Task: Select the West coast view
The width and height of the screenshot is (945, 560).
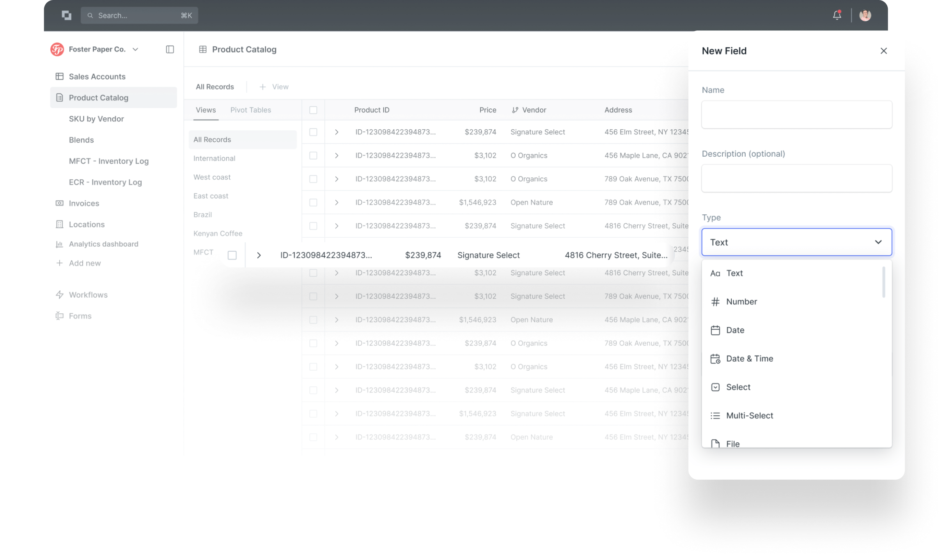Action: (x=212, y=177)
